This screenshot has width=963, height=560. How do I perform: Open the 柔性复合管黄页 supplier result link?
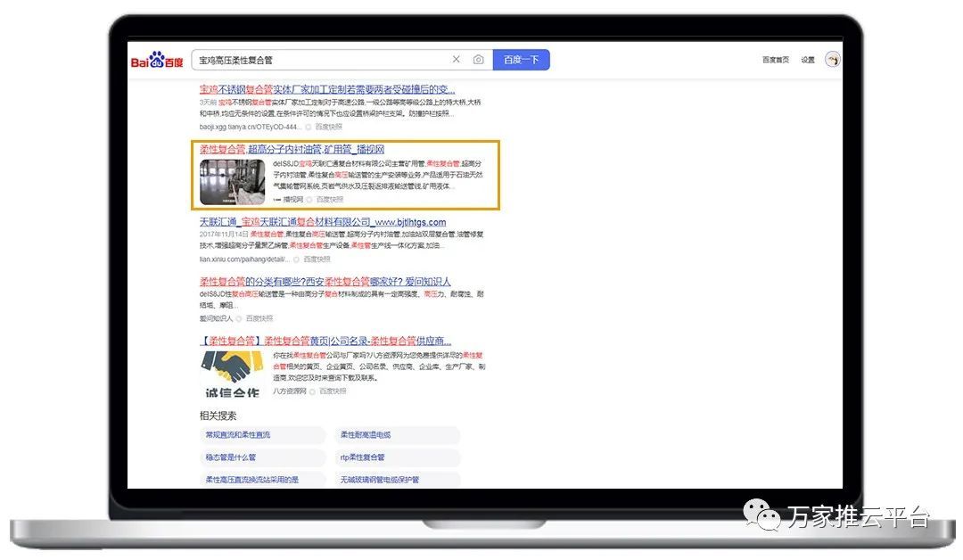325,341
